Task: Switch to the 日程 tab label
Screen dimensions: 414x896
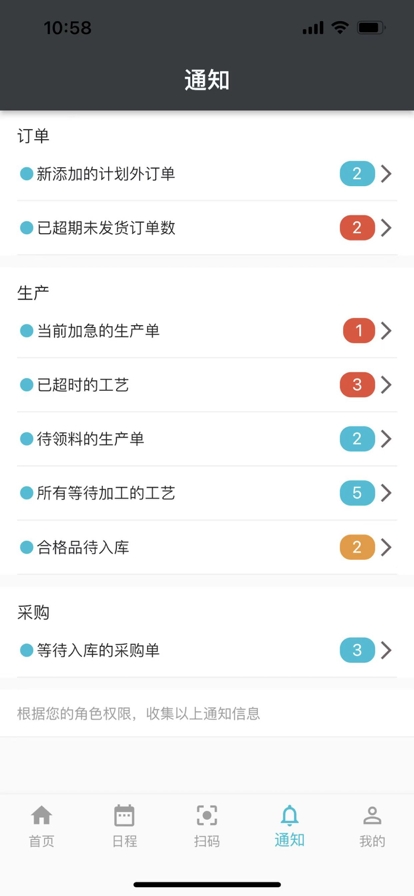Action: click(124, 841)
